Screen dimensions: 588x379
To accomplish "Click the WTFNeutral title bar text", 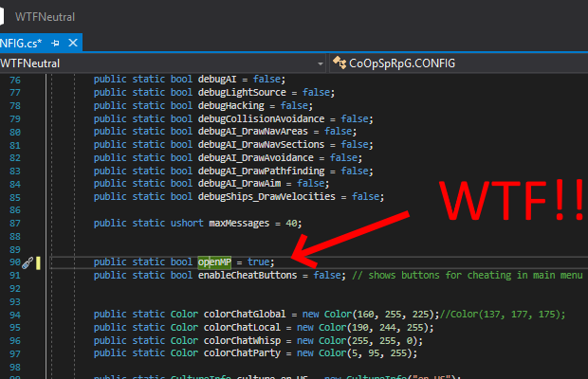I will 45,17.
